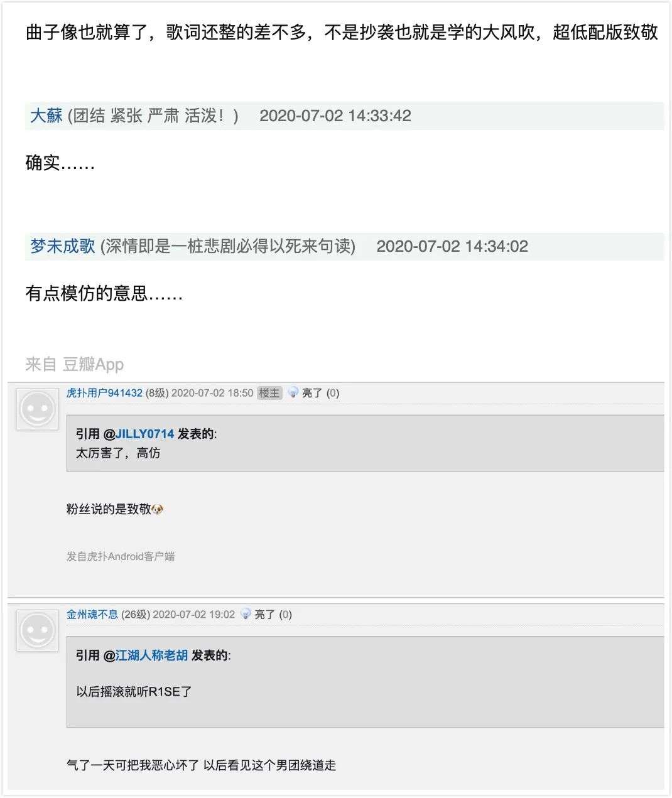This screenshot has width=672, height=798.
Task: Open quoted user @江湖人称老胡 profile
Action: (146, 655)
